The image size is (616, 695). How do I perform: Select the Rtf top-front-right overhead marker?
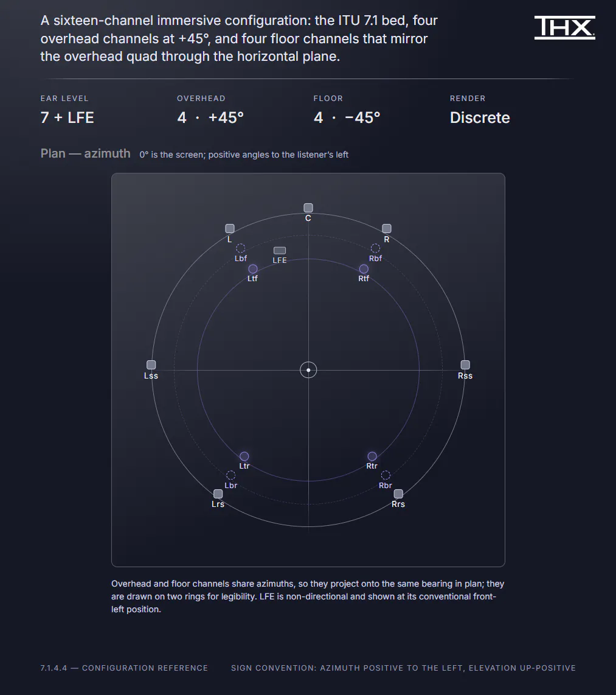(364, 269)
